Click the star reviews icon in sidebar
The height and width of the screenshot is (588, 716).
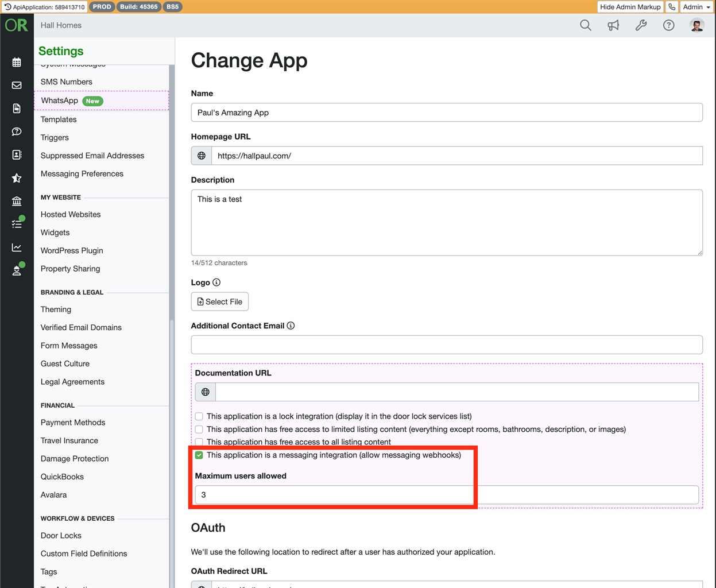(17, 178)
